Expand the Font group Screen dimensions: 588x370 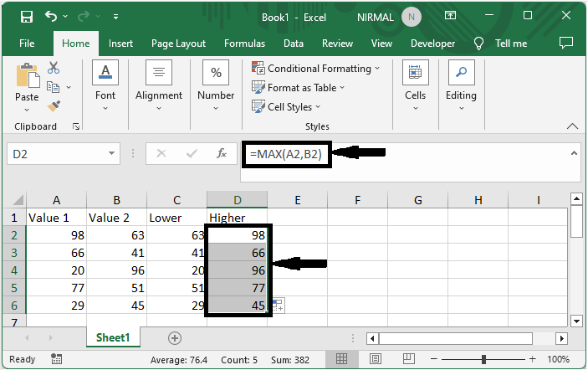pyautogui.click(x=105, y=85)
